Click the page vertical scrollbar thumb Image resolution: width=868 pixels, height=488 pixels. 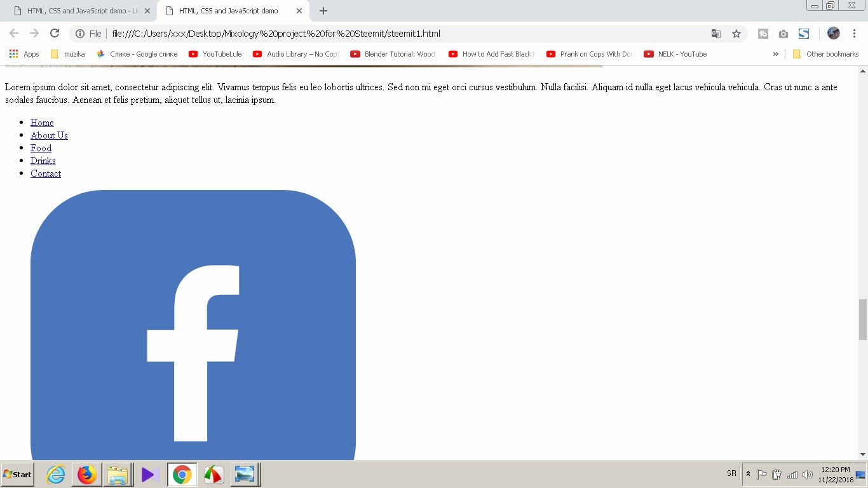[x=862, y=320]
